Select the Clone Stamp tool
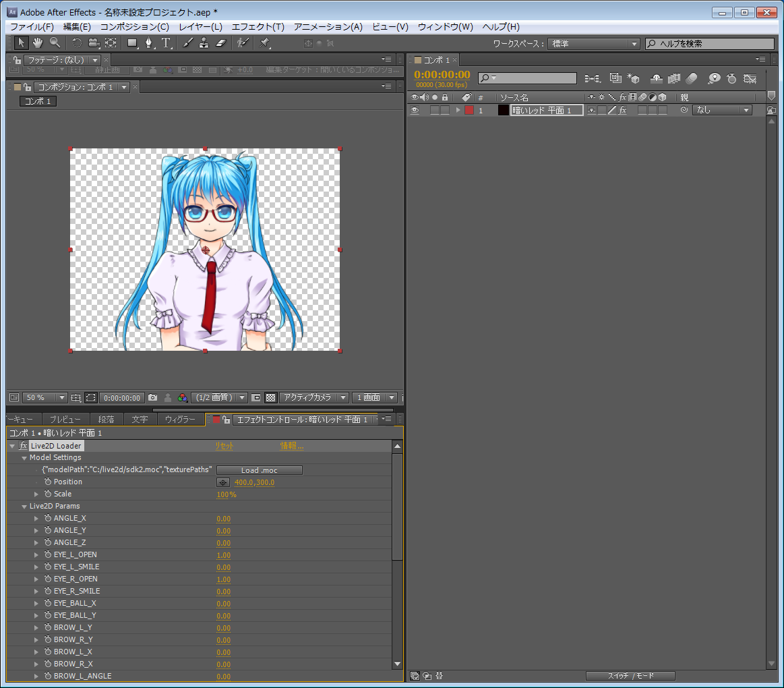The height and width of the screenshot is (688, 784). 204,43
